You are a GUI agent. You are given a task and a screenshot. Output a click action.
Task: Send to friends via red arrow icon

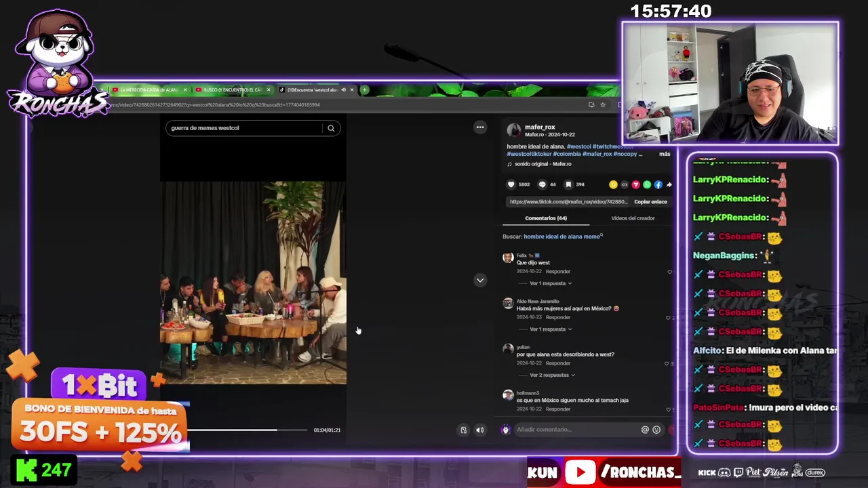click(635, 184)
